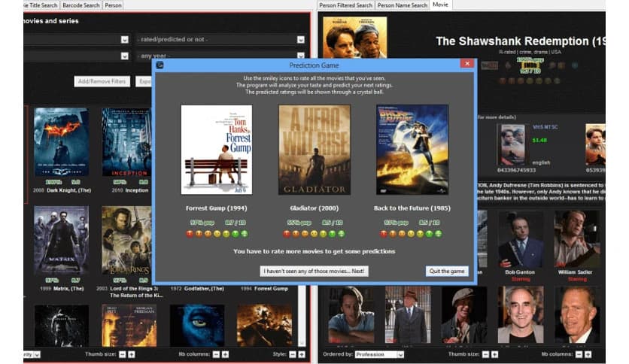Viewport: 629px width, 364px height.
Task: Click the Quit the game button
Action: point(447,271)
